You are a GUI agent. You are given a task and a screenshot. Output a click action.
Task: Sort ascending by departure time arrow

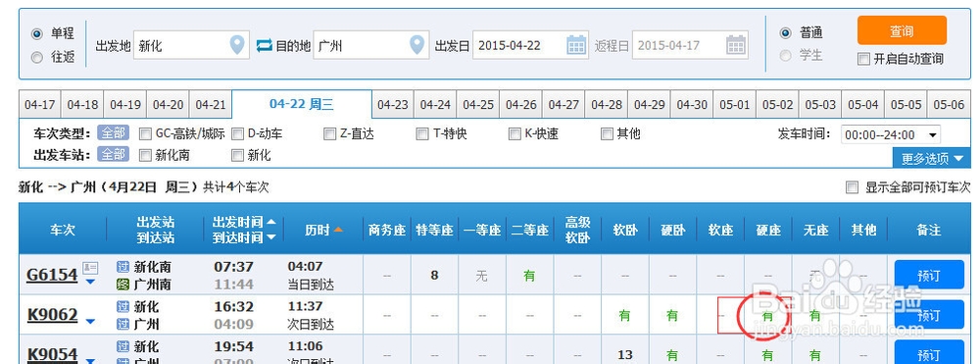(x=270, y=222)
